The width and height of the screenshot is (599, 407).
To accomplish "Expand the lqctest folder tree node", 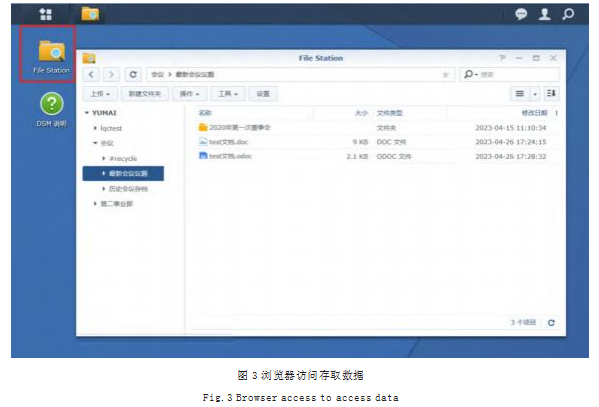I will coord(95,128).
